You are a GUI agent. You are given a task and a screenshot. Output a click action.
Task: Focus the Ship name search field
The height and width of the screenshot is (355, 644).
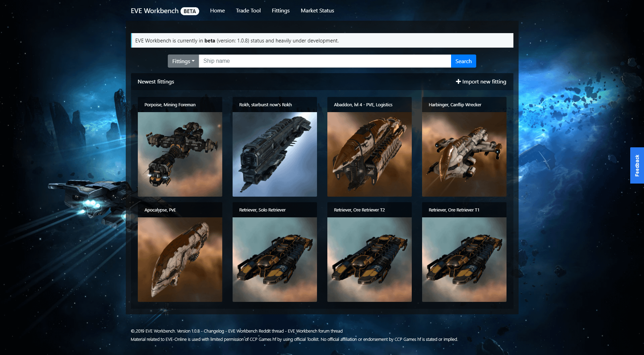[x=325, y=61]
